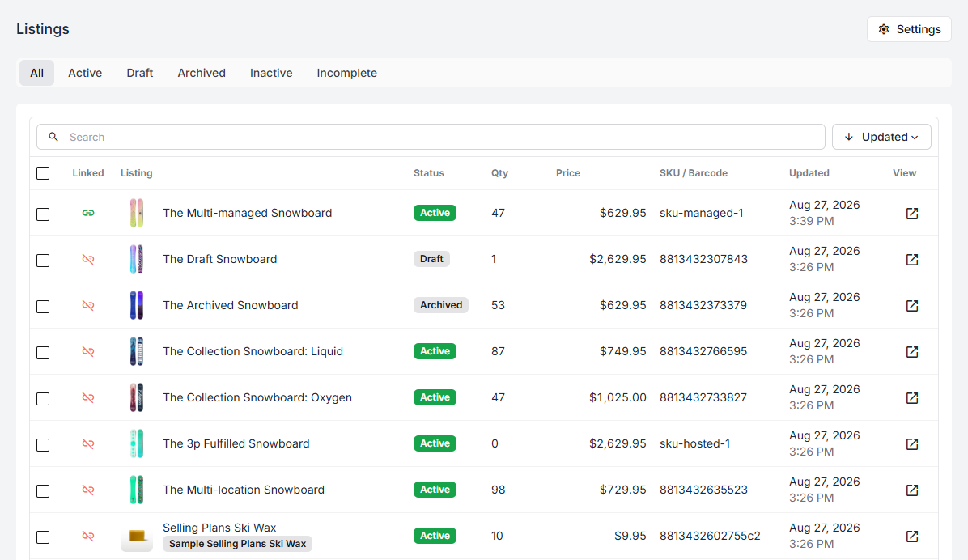Click the search magnifier icon
The width and height of the screenshot is (968, 560).
click(x=53, y=137)
